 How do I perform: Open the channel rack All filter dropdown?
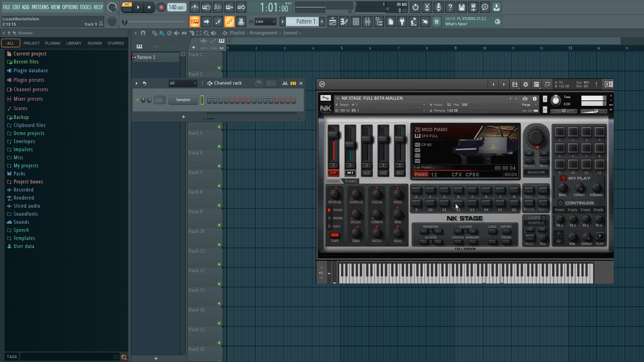pos(182,83)
